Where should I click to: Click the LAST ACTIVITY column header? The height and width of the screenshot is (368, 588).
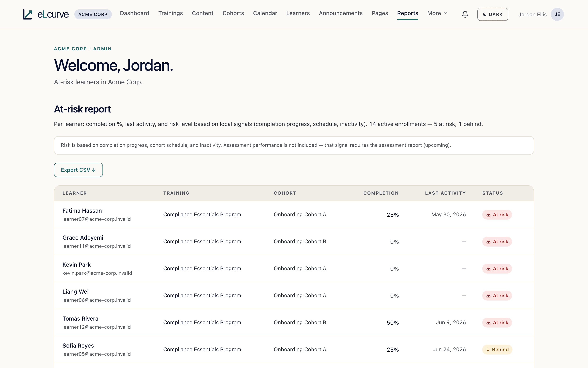pos(445,193)
